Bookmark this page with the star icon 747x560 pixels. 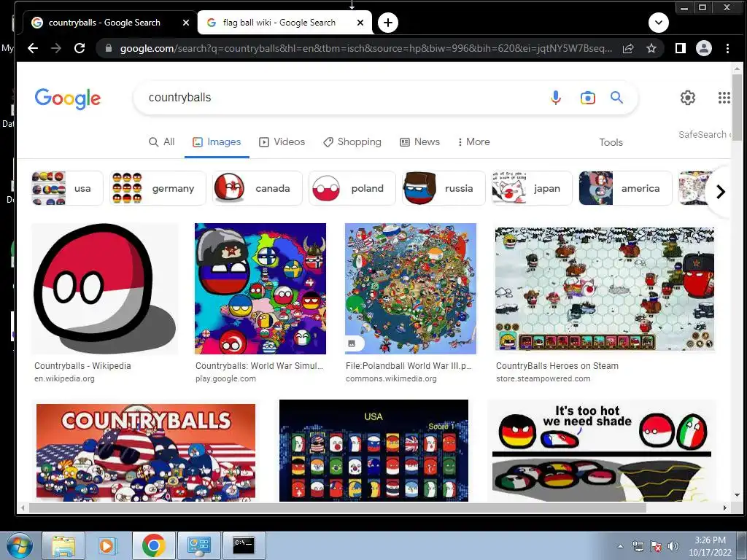pyautogui.click(x=651, y=48)
